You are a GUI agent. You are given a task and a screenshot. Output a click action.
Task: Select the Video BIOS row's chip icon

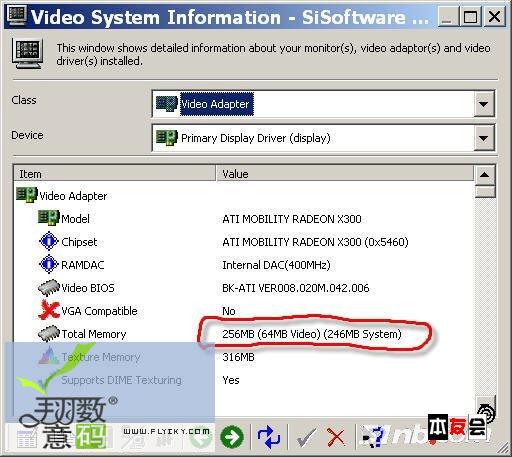(49, 288)
